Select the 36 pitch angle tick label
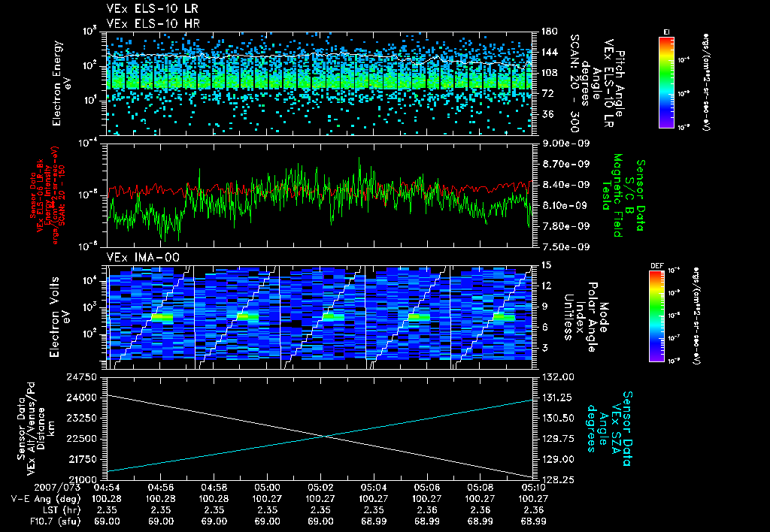770x532 pixels. point(547,114)
